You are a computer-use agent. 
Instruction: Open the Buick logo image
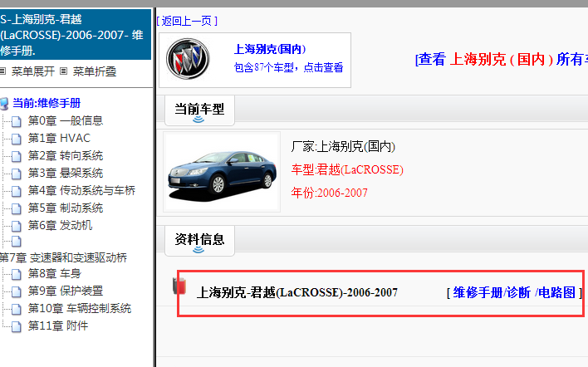188,59
